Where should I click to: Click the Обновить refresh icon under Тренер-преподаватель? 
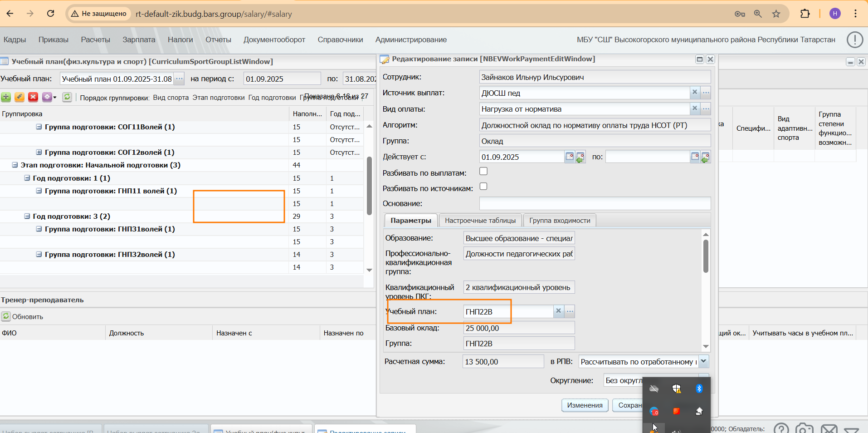[6, 316]
